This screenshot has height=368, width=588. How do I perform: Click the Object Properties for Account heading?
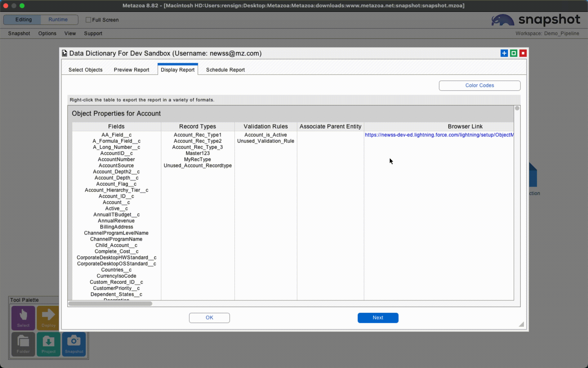click(x=116, y=113)
